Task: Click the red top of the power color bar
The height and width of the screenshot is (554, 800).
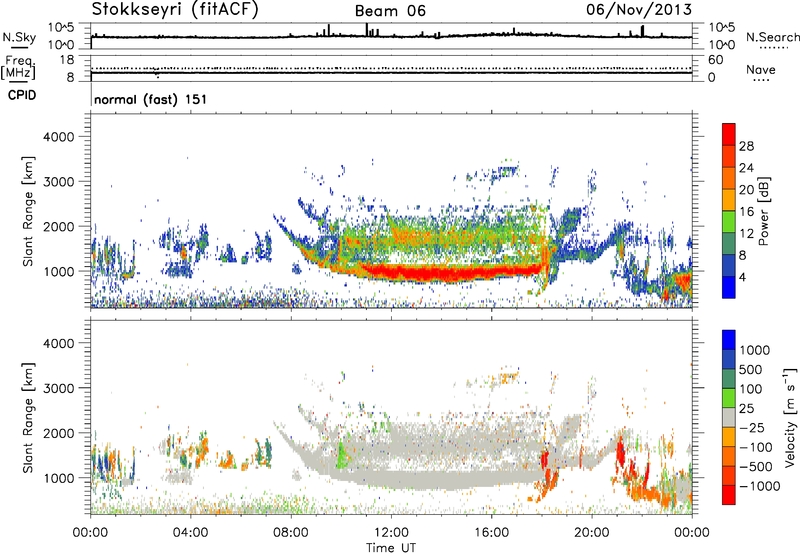Action: click(729, 134)
